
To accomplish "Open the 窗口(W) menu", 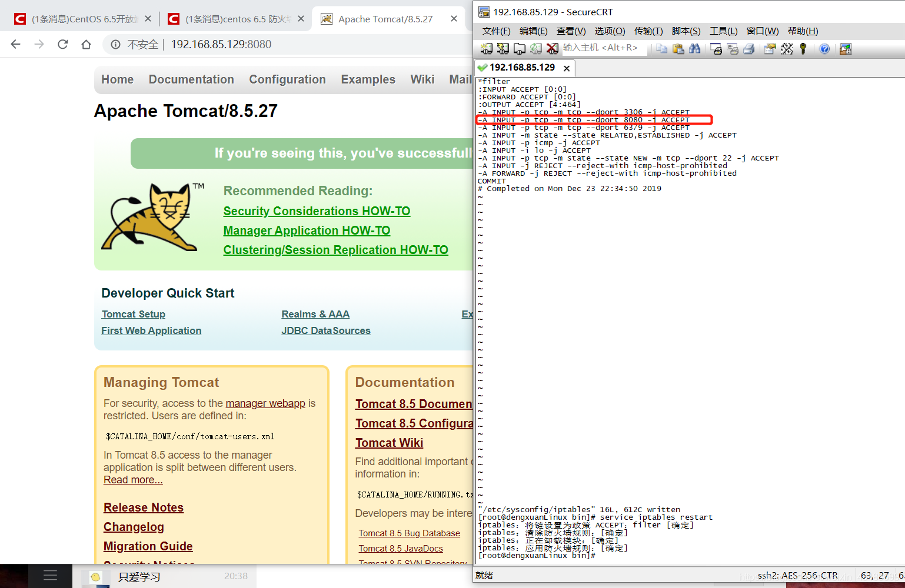I will [x=762, y=31].
